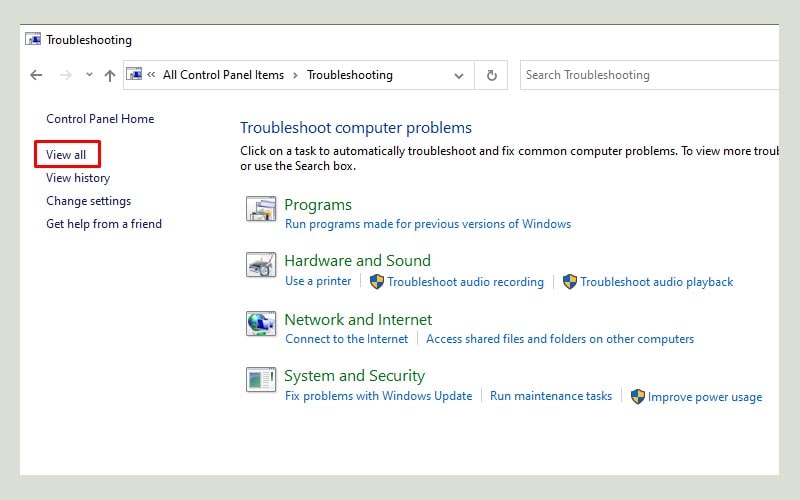Open Access shared files and folders troubleshooter
The width and height of the screenshot is (800, 500).
[x=560, y=339]
